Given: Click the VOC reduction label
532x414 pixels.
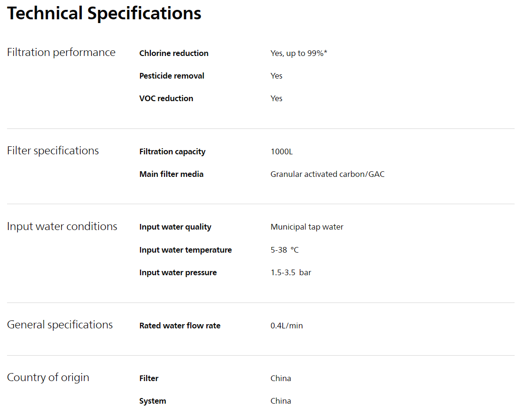Looking at the screenshot, I should click(x=166, y=98).
